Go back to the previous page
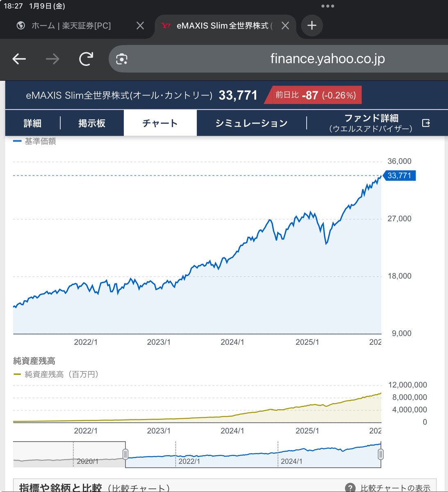448x492 pixels. click(19, 59)
